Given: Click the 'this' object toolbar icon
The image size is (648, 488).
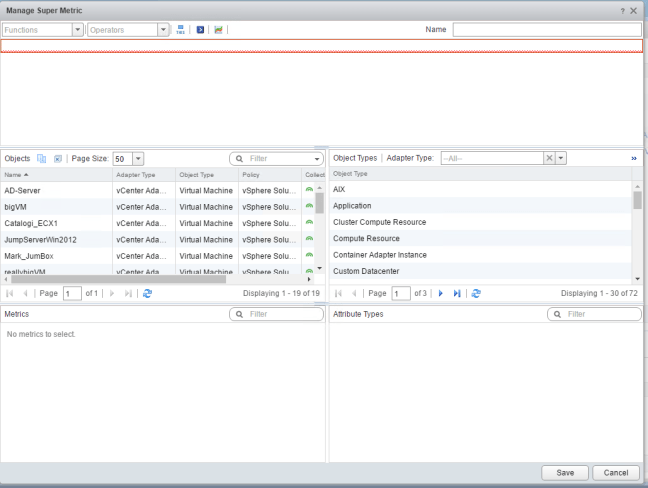Looking at the screenshot, I should [181, 30].
